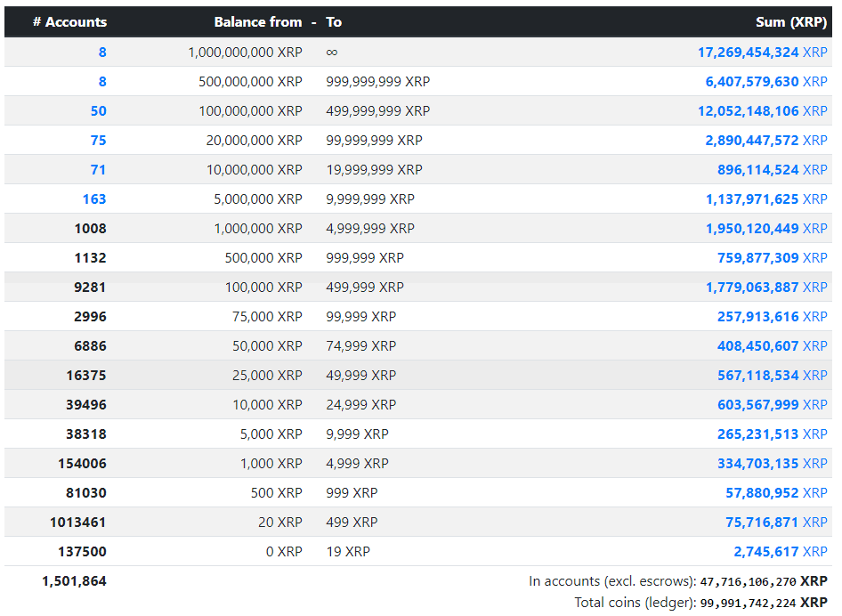Screen dimensions: 842x616
Task: Open the 163 accounts link
Action: click(x=94, y=199)
